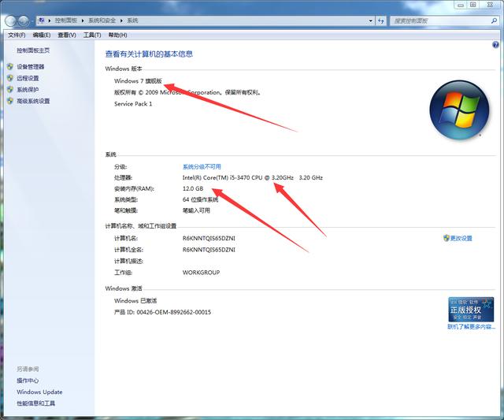Open the 工具(T) menu
The image size is (504, 420).
click(x=92, y=35)
